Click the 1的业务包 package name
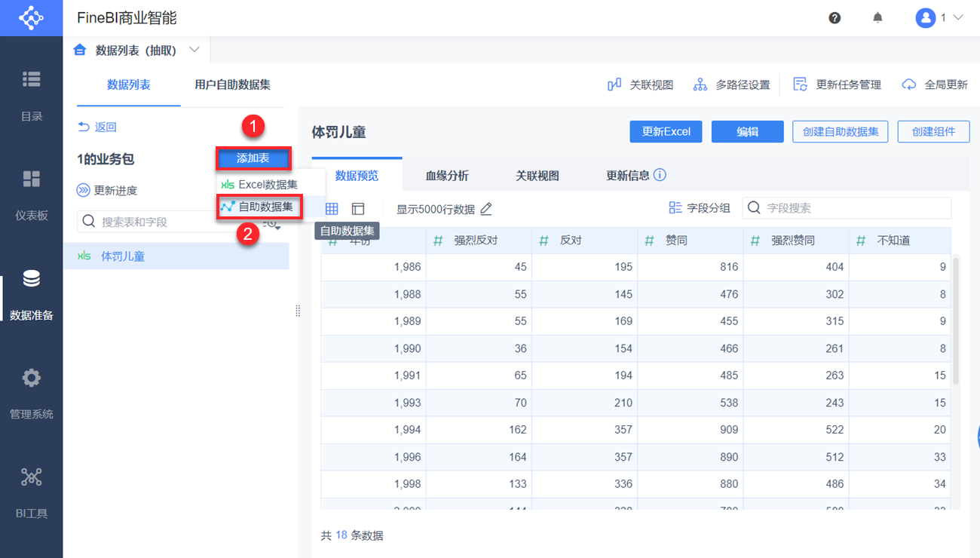 click(106, 159)
